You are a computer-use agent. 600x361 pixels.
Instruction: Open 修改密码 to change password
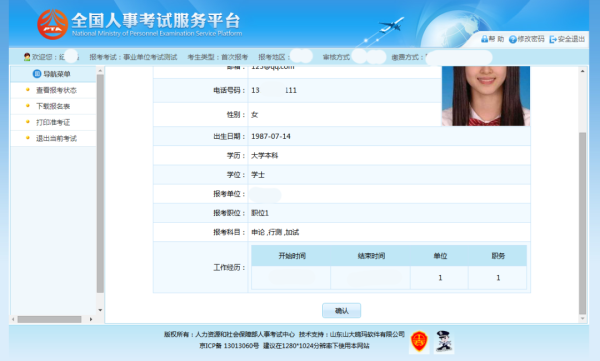click(x=530, y=39)
